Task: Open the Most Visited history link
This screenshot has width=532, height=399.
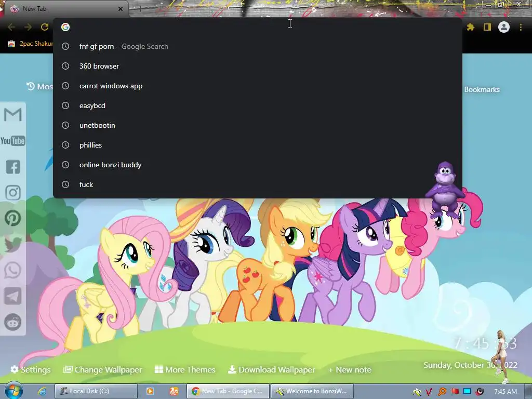Action: click(39, 87)
